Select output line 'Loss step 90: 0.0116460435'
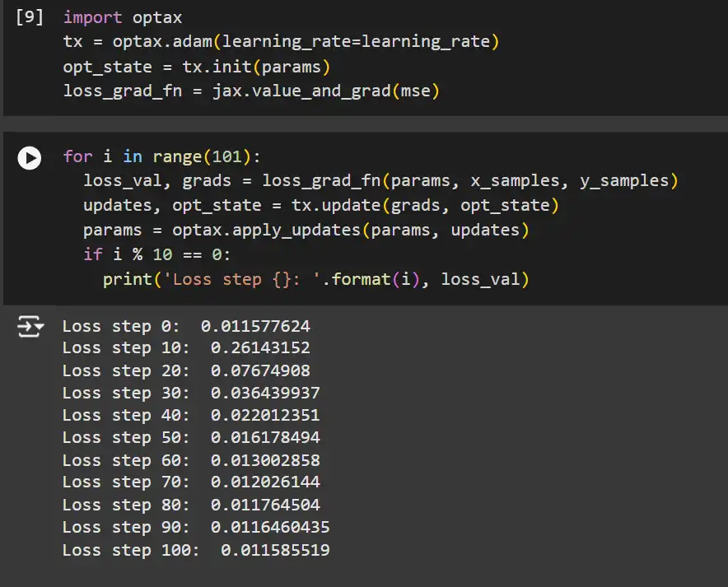 click(196, 527)
